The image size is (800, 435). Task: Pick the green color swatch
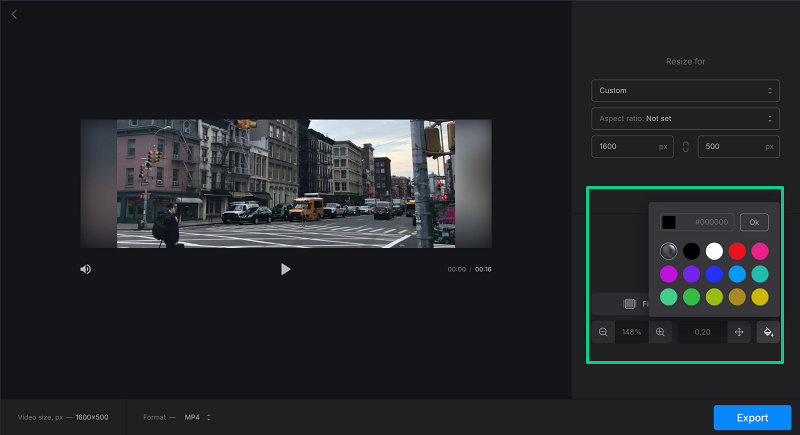[691, 297]
